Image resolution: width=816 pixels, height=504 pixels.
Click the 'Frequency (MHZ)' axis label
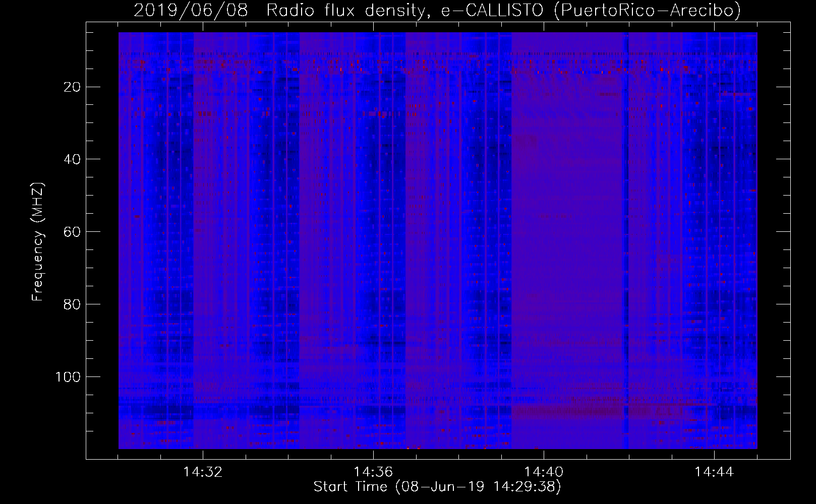point(38,242)
